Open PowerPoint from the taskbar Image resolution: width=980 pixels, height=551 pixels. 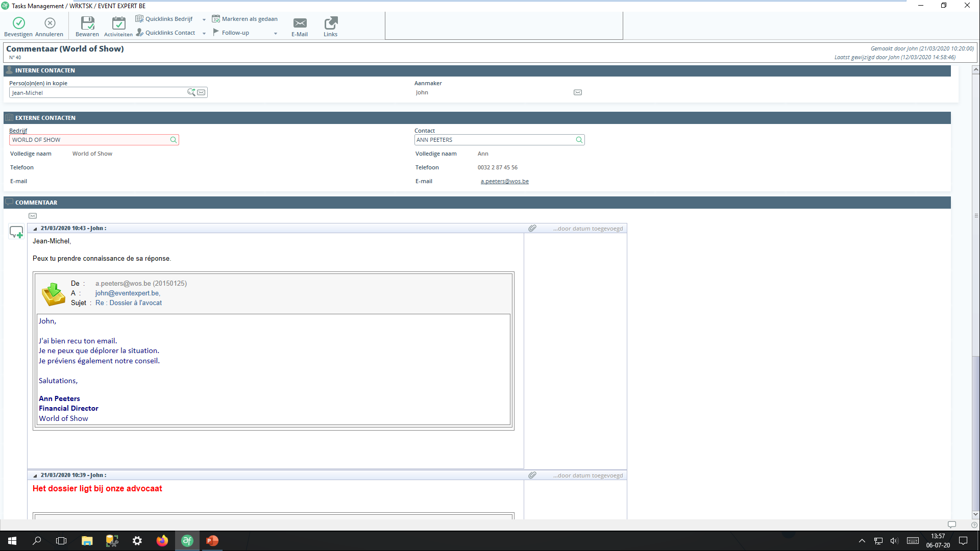tap(212, 541)
